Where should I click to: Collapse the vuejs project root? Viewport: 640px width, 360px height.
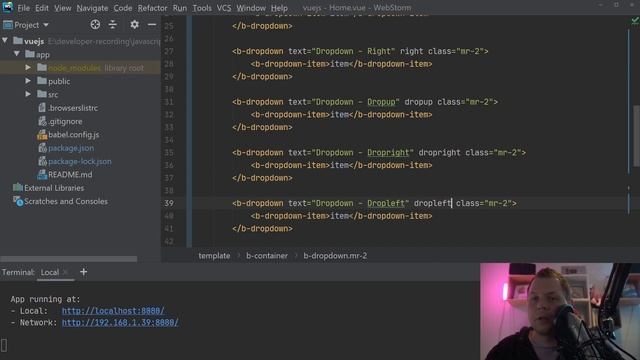tap(5, 40)
